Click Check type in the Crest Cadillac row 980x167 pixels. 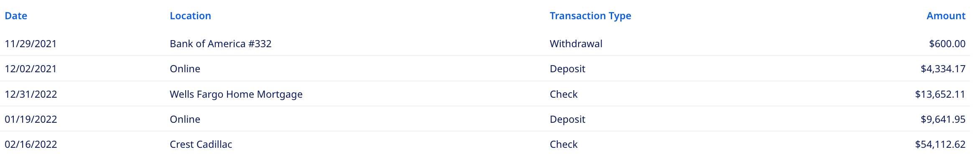click(x=563, y=144)
